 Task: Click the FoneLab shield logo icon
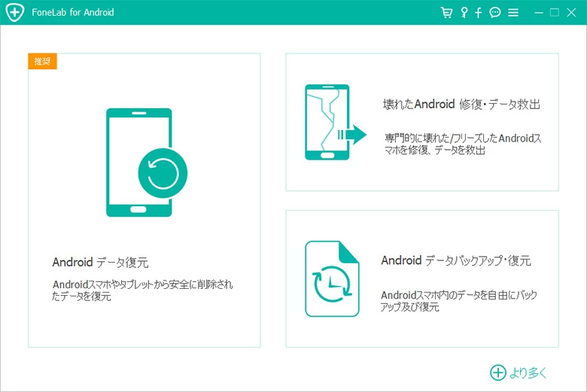point(15,13)
